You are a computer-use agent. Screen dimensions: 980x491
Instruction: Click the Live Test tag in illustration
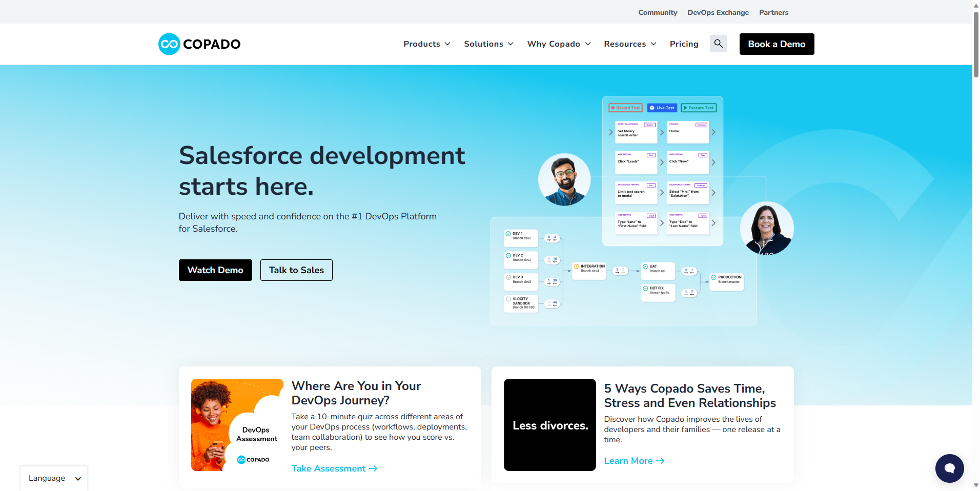pos(662,108)
